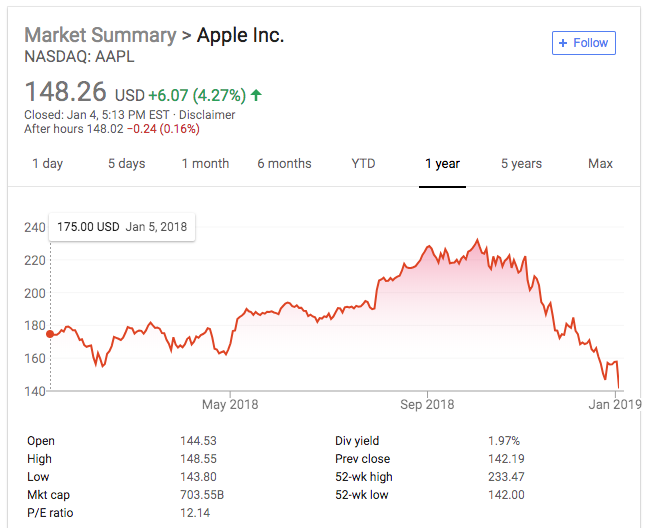Screen dimensions: 647x528
Task: Follow Apple Inc. stock
Action: coord(584,43)
